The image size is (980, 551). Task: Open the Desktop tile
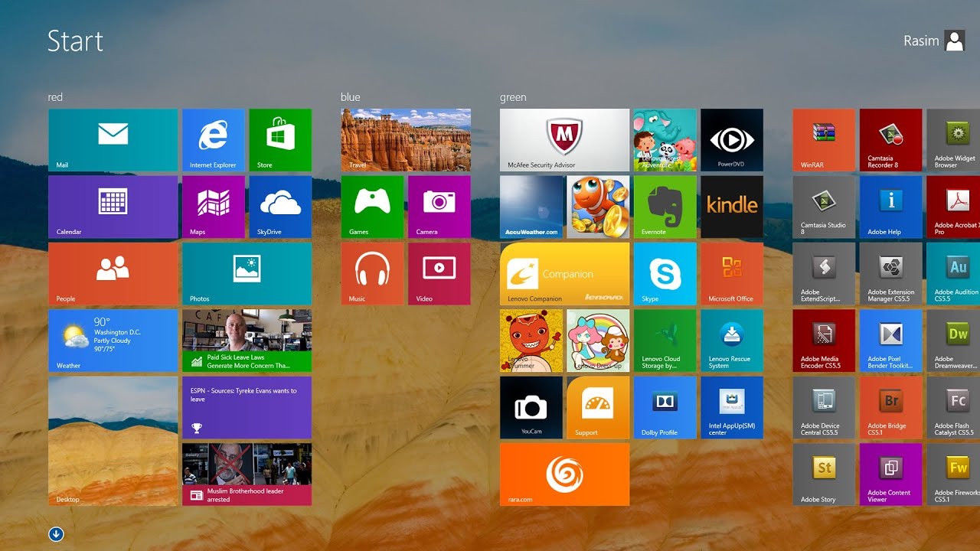(113, 441)
